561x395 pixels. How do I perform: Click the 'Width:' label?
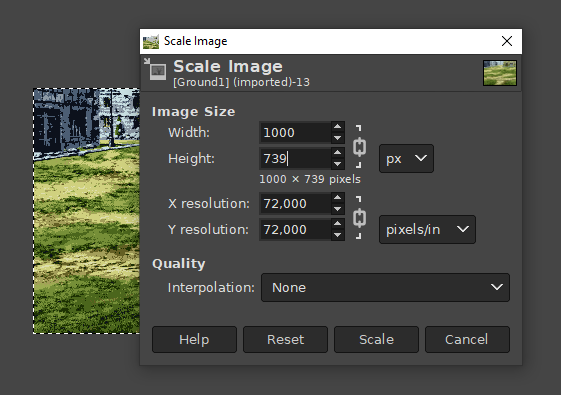[189, 133]
